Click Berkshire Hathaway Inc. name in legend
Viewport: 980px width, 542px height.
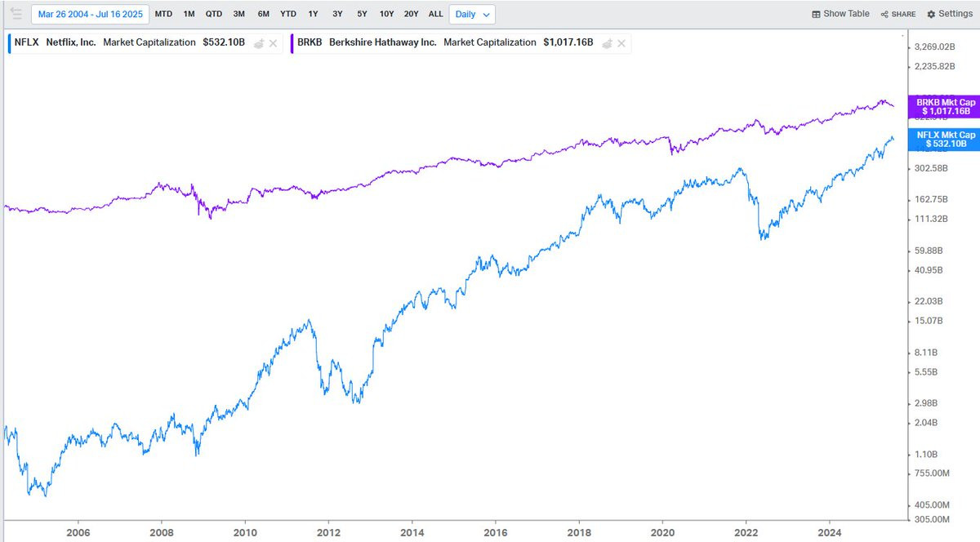pos(383,42)
